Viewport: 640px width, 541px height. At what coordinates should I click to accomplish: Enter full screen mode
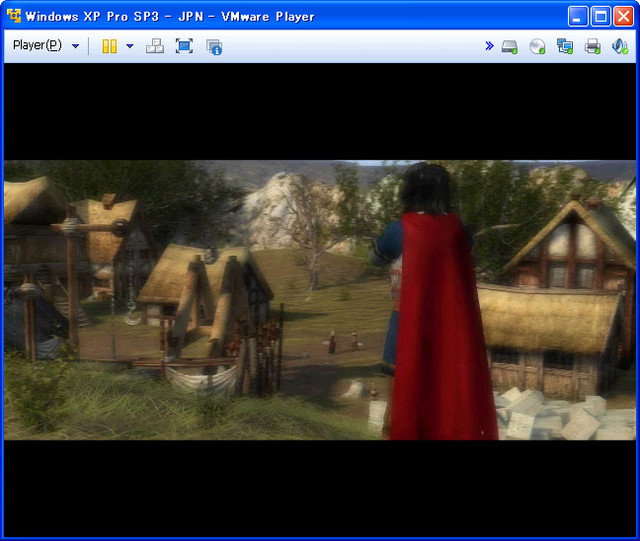[x=184, y=46]
